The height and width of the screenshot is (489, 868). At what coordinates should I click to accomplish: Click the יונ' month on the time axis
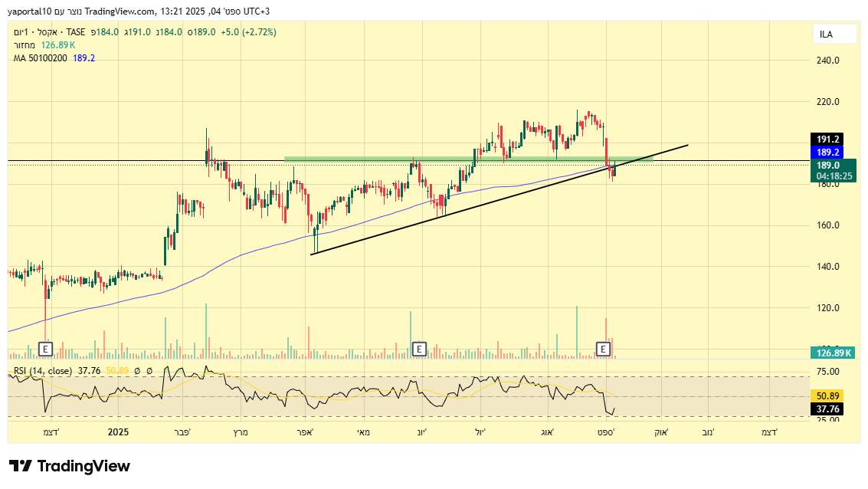point(422,432)
